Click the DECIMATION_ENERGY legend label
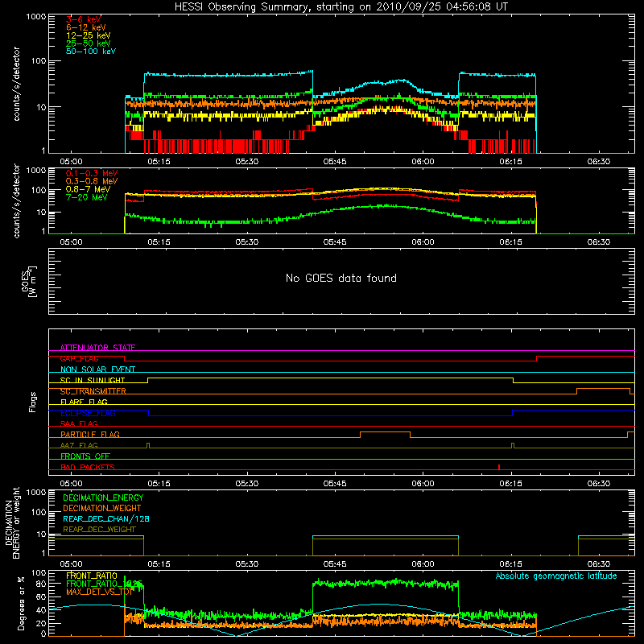 pyautogui.click(x=103, y=497)
